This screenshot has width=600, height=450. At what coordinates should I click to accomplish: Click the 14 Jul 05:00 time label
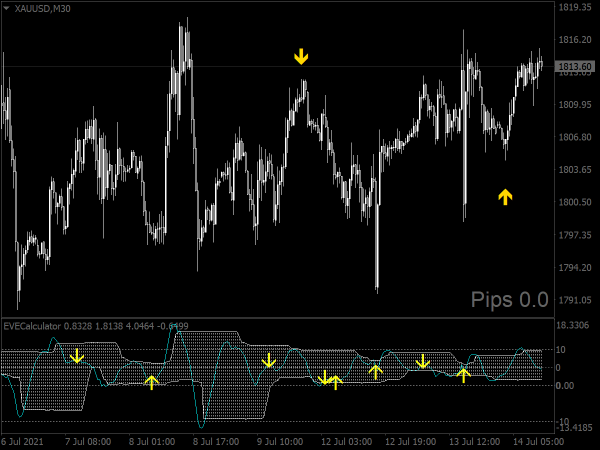tap(538, 442)
